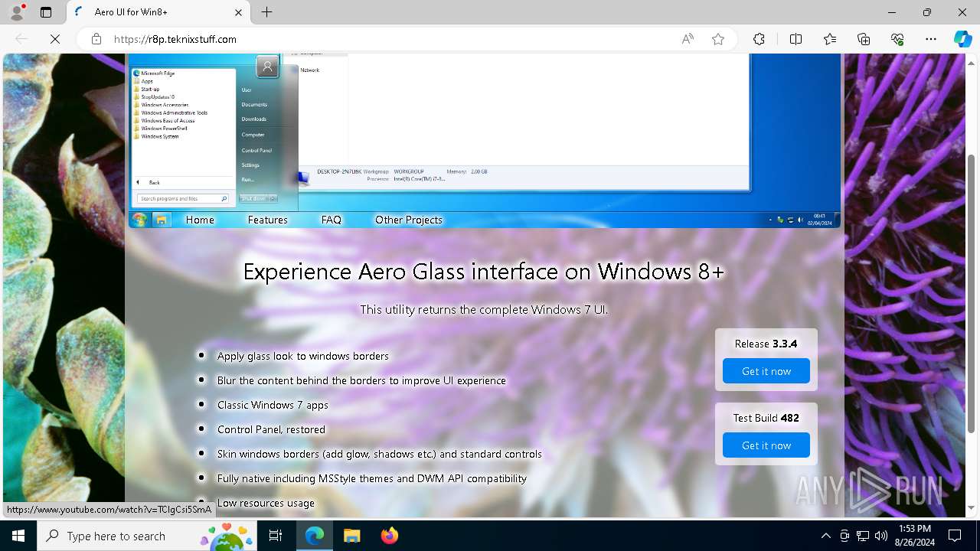Screen dimensions: 980x551
Task: Open Settings and more ellipsis menu
Action: pyautogui.click(x=931, y=39)
